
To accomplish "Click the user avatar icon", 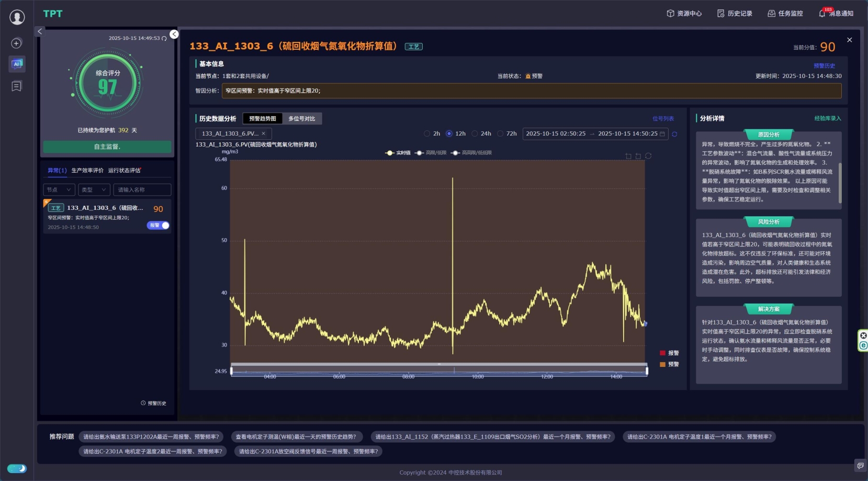I will (x=17, y=17).
